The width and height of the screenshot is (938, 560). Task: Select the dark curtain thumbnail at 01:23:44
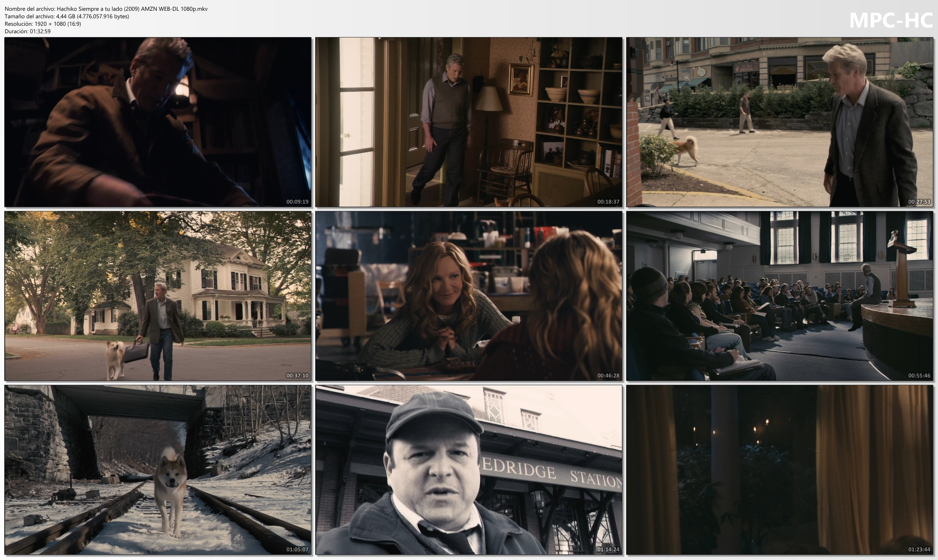click(779, 470)
